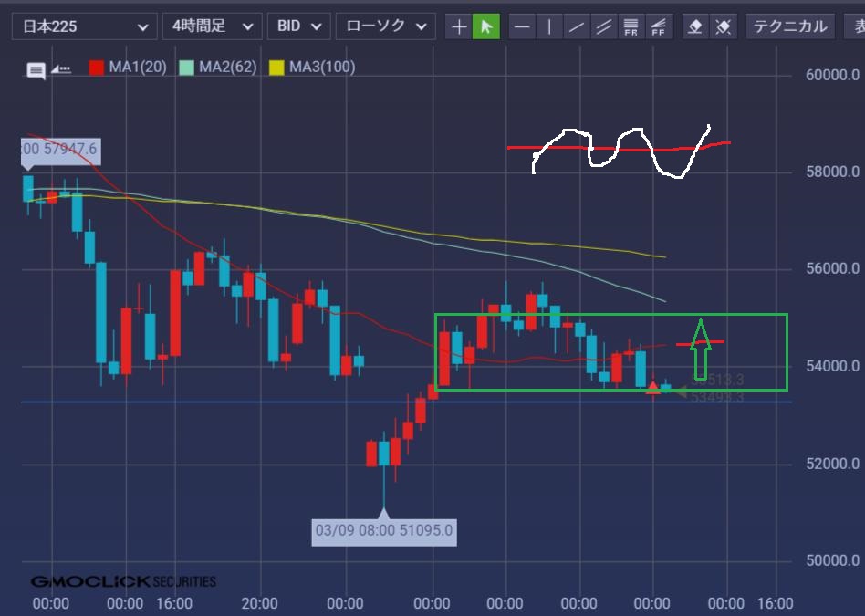Toggle the chart comment bubble icon
865x616 pixels.
36,70
